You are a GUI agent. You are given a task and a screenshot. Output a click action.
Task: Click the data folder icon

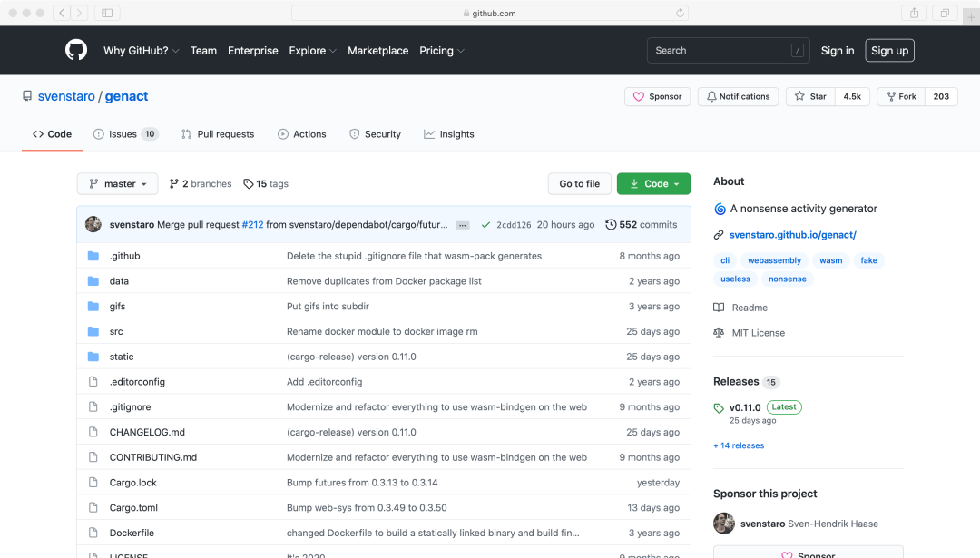click(93, 281)
